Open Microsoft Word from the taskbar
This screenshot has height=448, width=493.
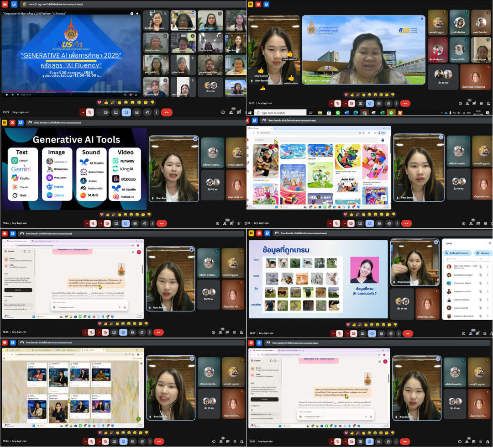click(347, 113)
